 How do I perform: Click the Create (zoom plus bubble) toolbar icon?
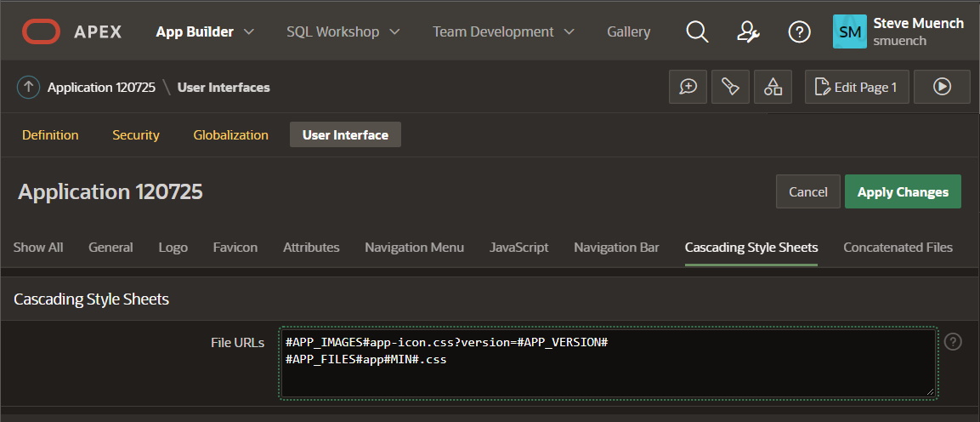pyautogui.click(x=688, y=87)
